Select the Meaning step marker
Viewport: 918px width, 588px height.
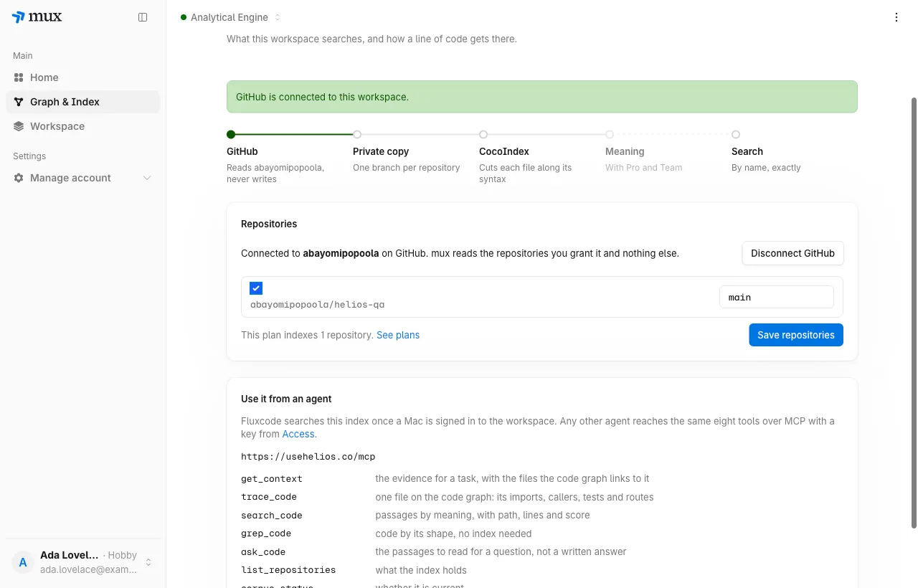tap(610, 134)
